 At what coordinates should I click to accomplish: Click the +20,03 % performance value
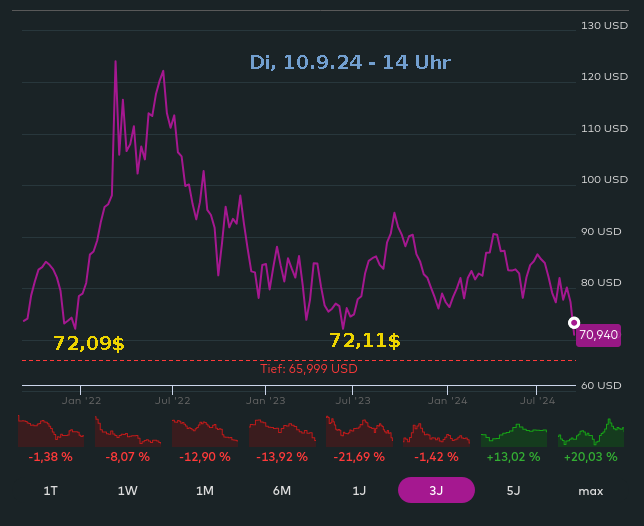(591, 457)
